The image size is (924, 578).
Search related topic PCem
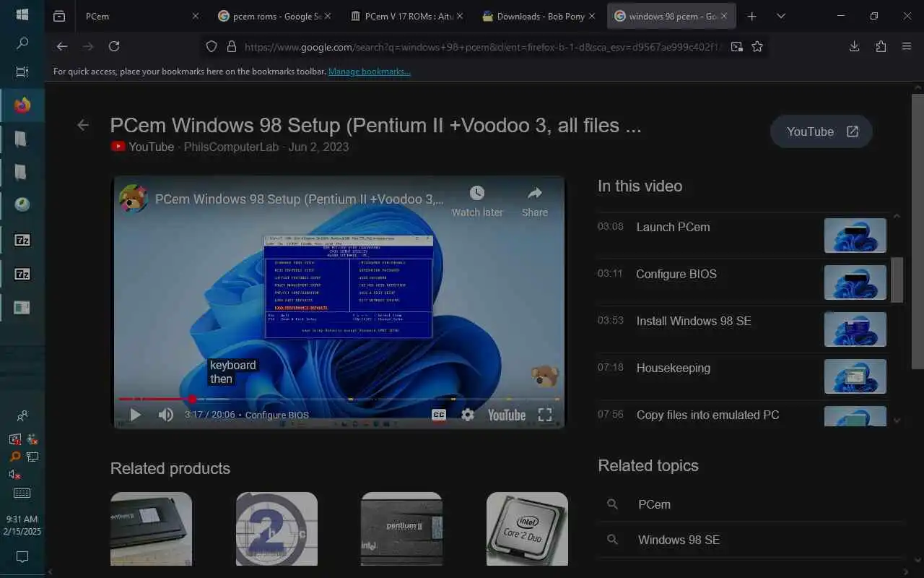751,504
